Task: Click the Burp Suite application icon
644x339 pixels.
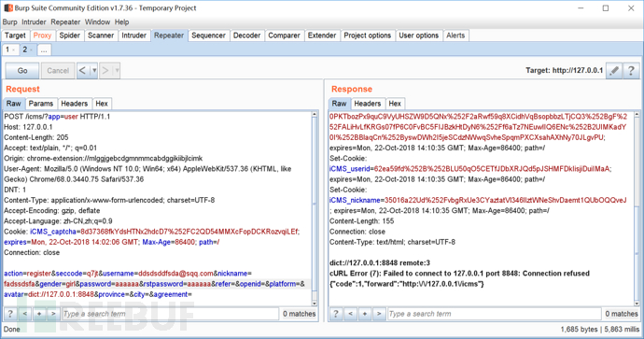Action: tap(8, 7)
